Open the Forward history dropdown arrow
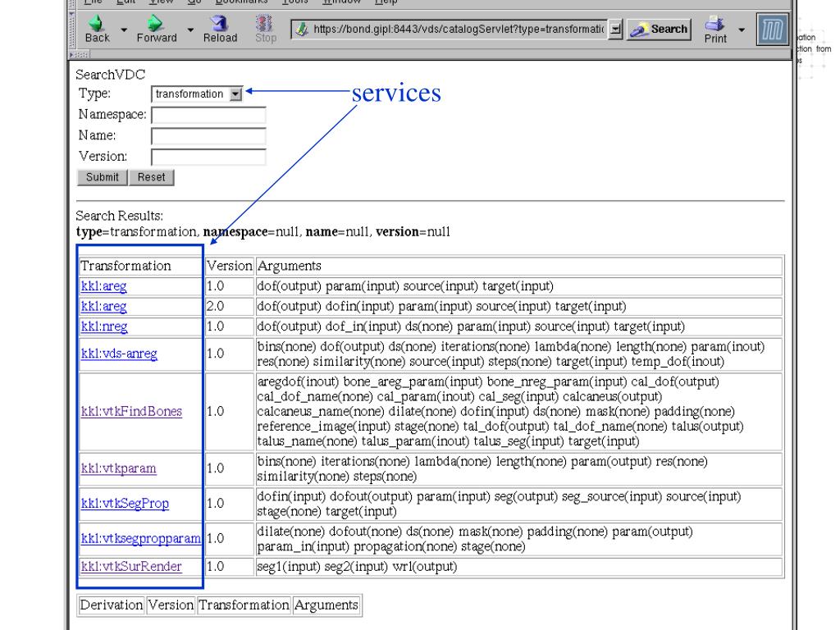The width and height of the screenshot is (840, 630). coord(190,30)
